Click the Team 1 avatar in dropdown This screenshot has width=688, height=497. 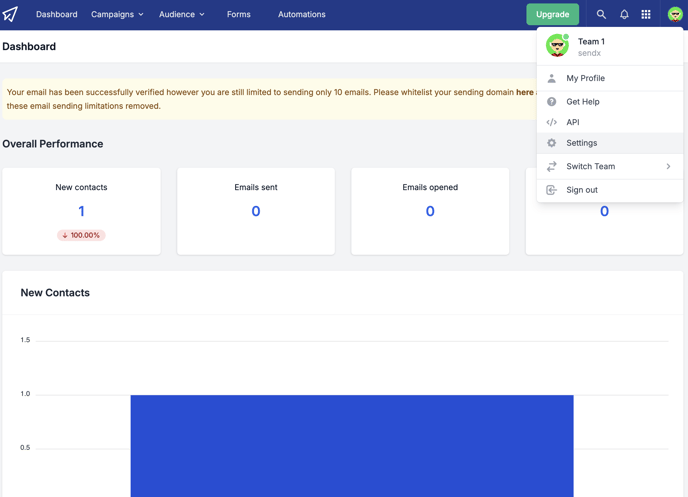[x=557, y=46]
